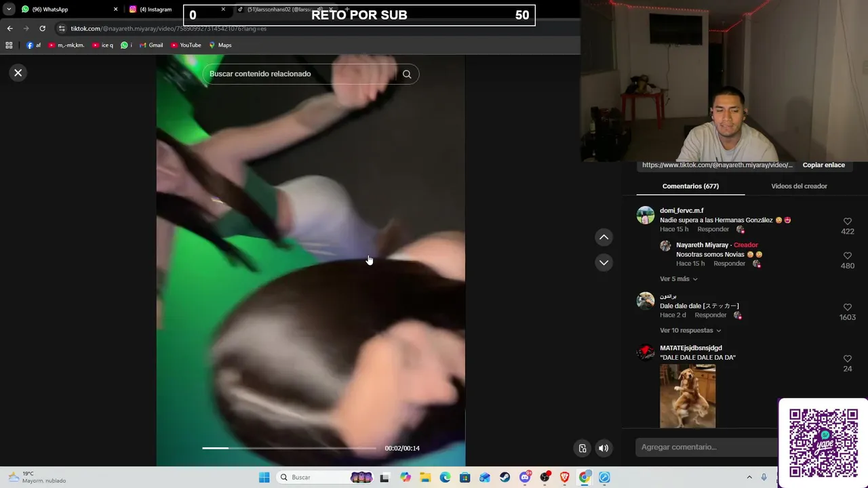Mute the video with the speaker icon
This screenshot has width=868, height=488.
pos(604,448)
